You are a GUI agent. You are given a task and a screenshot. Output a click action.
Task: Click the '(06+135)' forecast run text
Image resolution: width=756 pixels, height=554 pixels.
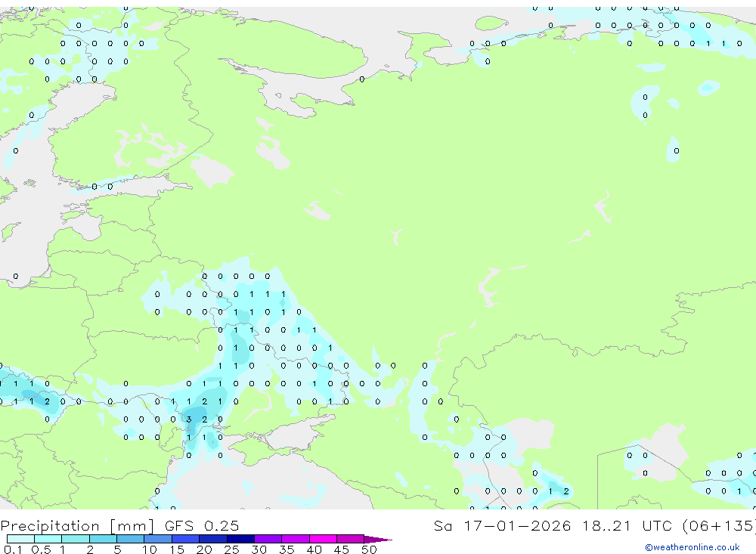click(720, 525)
